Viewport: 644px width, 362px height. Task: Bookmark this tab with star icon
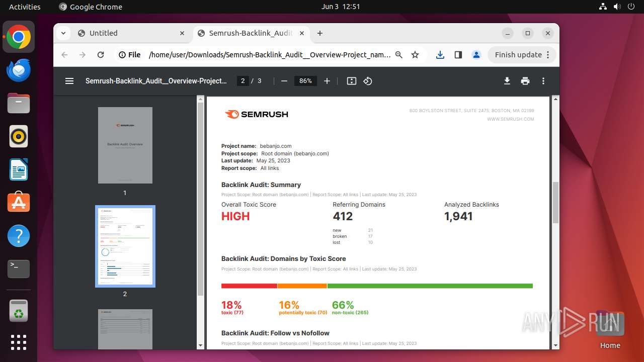click(415, 55)
